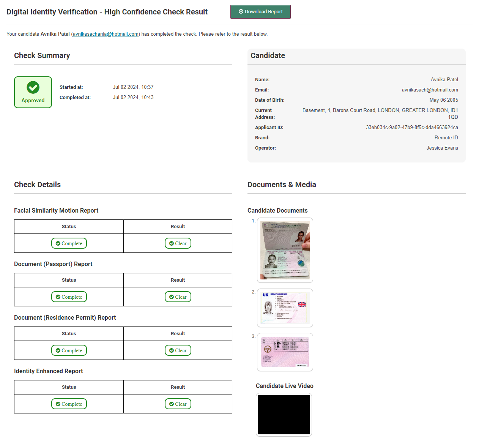Image resolution: width=479 pixels, height=448 pixels.
Task: Click the Check Summary section heading
Action: tap(42, 56)
